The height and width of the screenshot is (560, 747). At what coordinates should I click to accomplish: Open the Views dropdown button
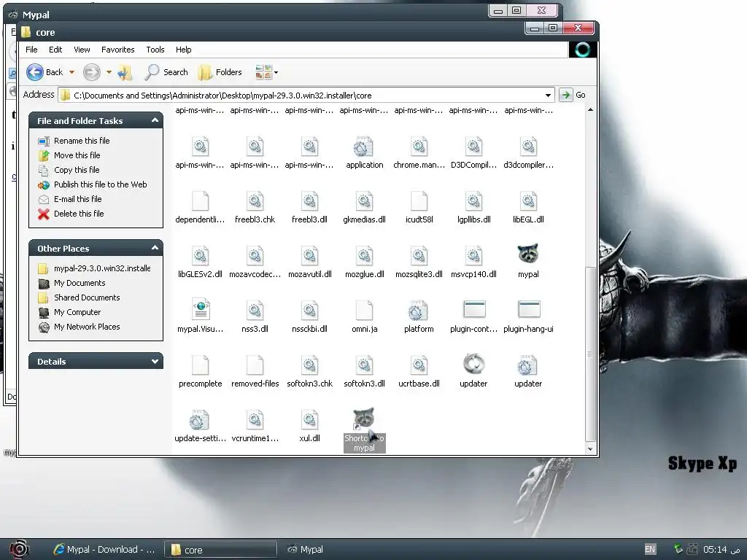[x=266, y=72]
